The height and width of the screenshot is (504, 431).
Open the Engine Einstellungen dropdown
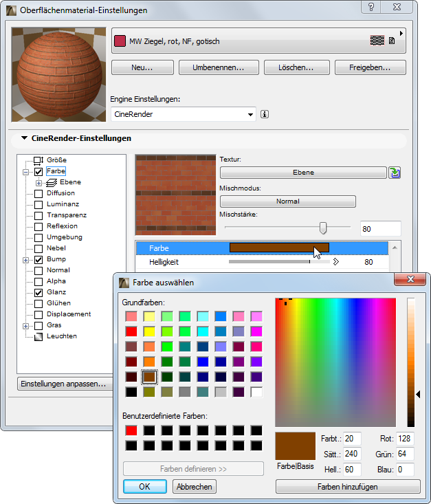tap(184, 114)
